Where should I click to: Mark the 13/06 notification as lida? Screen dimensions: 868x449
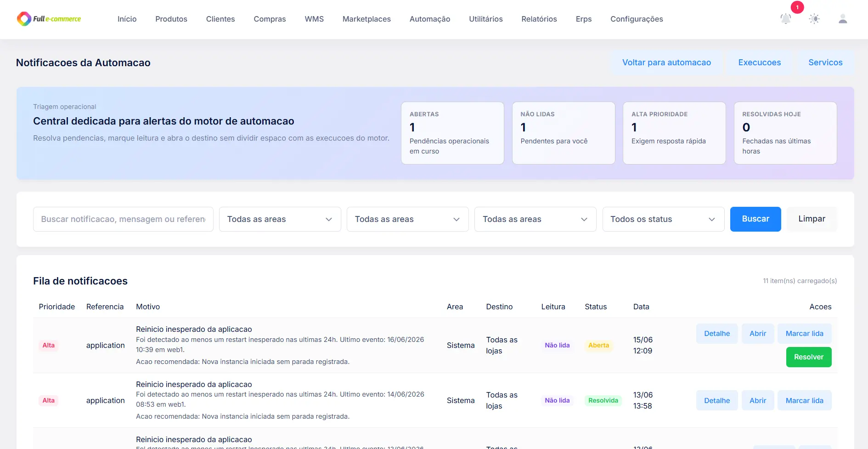804,401
